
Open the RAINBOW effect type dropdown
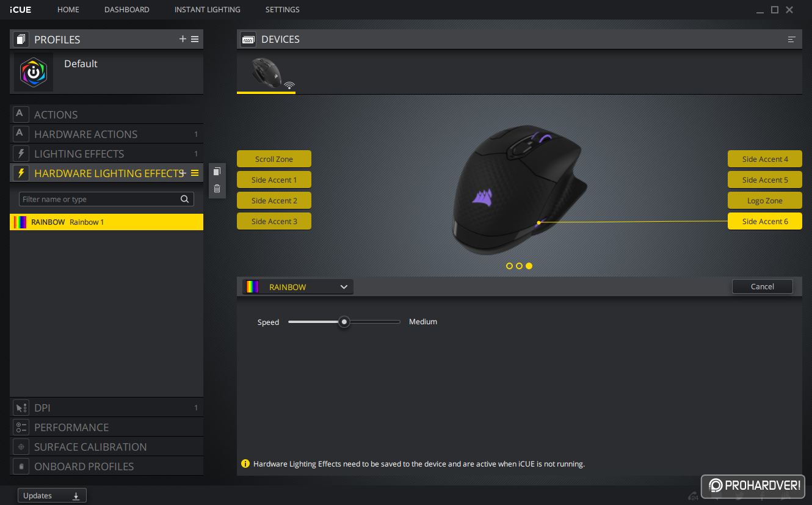point(298,287)
